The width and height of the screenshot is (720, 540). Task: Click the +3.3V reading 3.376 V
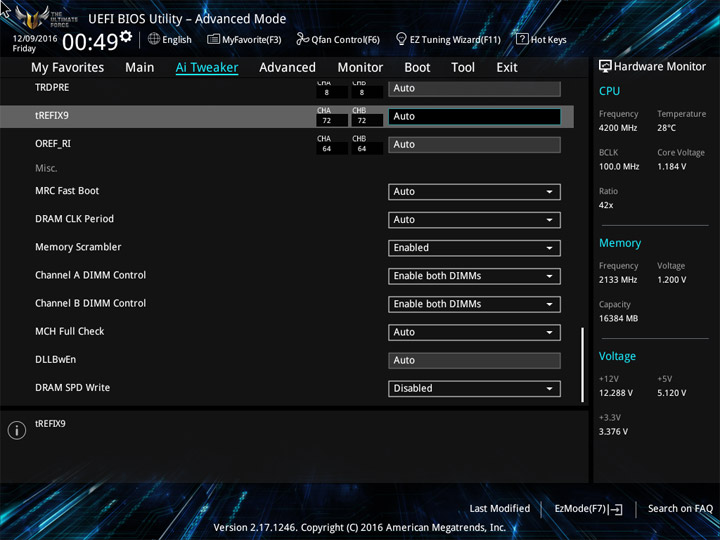pyautogui.click(x=613, y=432)
